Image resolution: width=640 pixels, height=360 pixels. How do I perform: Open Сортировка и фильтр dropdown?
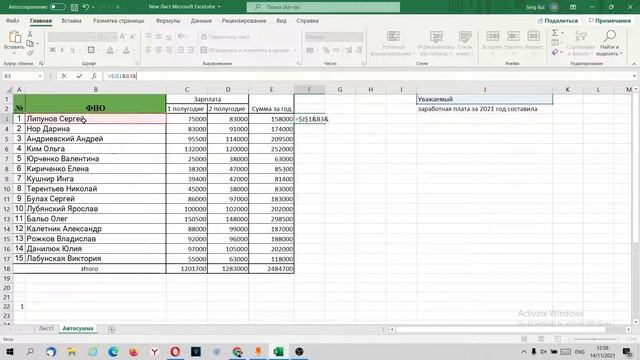click(x=580, y=43)
